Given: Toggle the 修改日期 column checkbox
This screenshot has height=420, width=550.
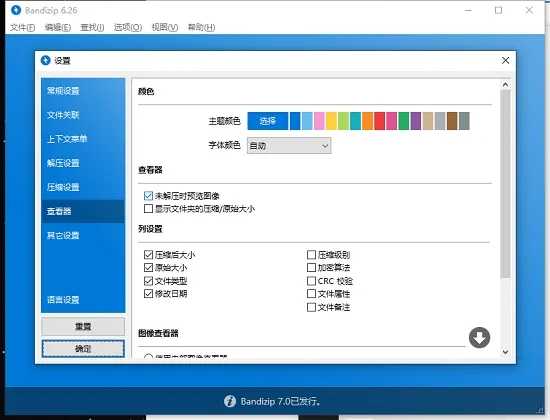Looking at the screenshot, I should click(148, 294).
